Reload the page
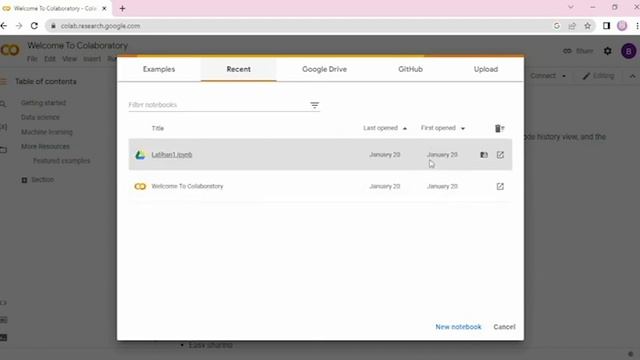Screen dimensions: 640x360 coord(34,26)
